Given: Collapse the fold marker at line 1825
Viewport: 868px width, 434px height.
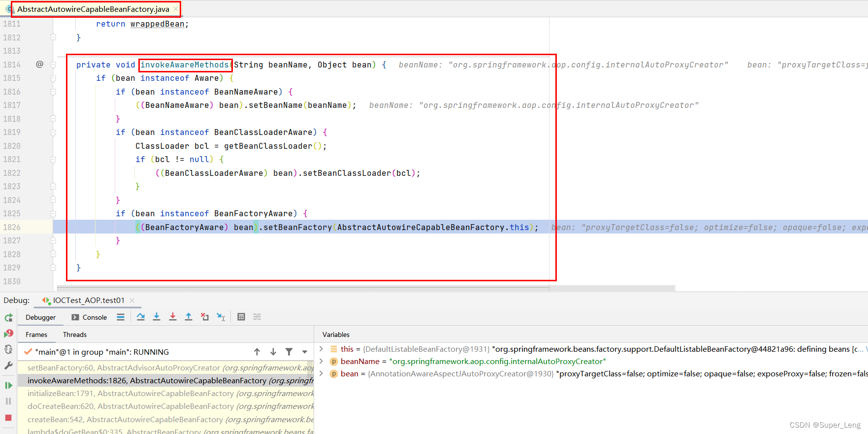Looking at the screenshot, I should click(x=53, y=213).
